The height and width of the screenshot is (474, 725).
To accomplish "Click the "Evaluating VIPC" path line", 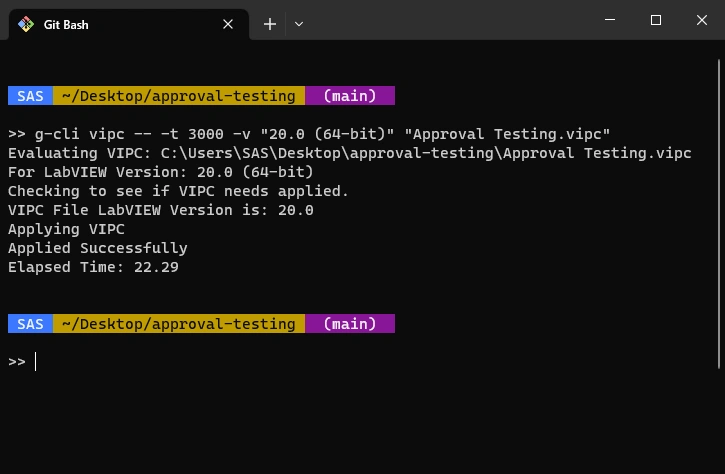I will pos(350,153).
